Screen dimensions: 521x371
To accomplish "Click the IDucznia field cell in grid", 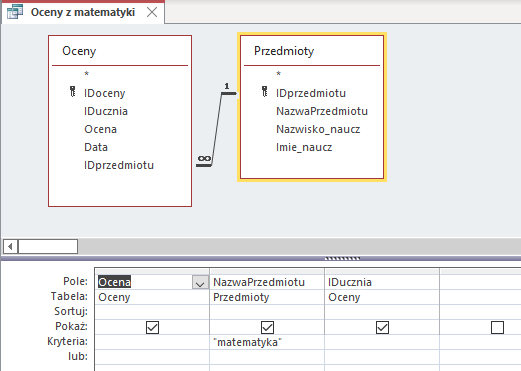I will [382, 282].
